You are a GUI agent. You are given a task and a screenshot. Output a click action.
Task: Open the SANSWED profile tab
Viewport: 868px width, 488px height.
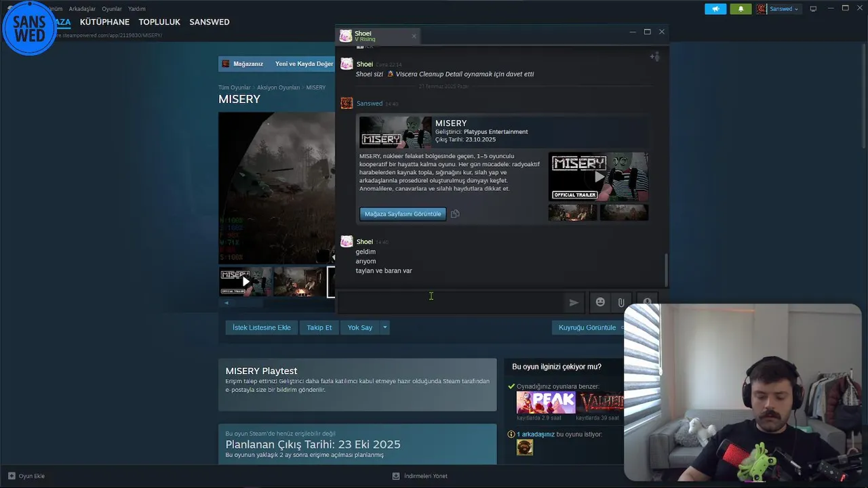pos(210,22)
